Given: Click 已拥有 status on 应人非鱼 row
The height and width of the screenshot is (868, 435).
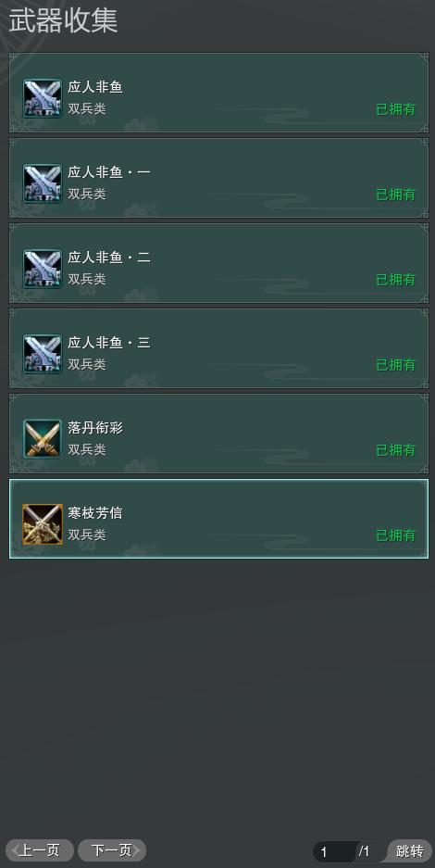Looking at the screenshot, I should (x=396, y=109).
